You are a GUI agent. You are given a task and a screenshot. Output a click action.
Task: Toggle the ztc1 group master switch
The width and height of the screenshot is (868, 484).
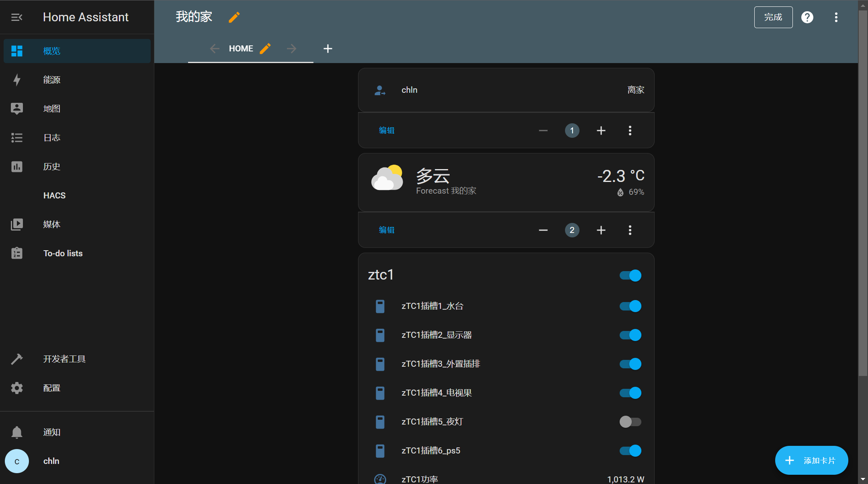point(631,276)
